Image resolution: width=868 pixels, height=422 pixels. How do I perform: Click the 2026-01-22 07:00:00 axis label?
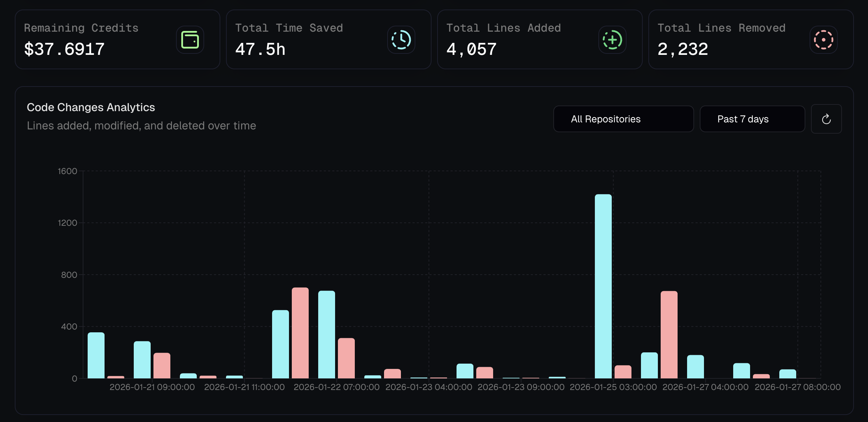[336, 387]
